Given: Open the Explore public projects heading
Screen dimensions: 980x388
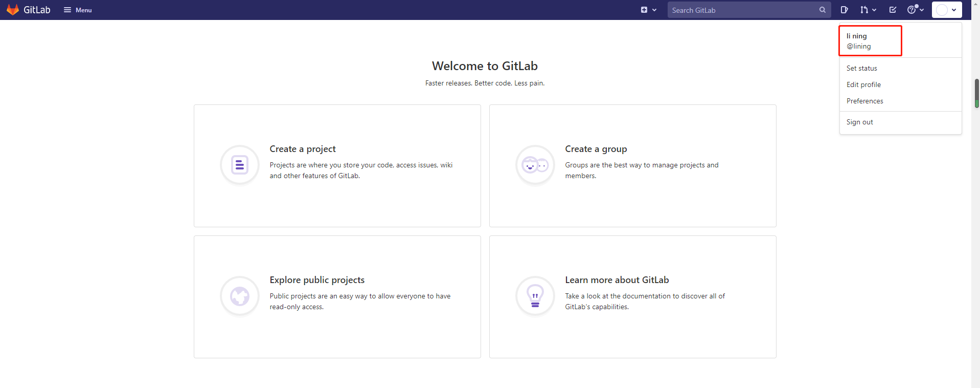Looking at the screenshot, I should point(317,280).
